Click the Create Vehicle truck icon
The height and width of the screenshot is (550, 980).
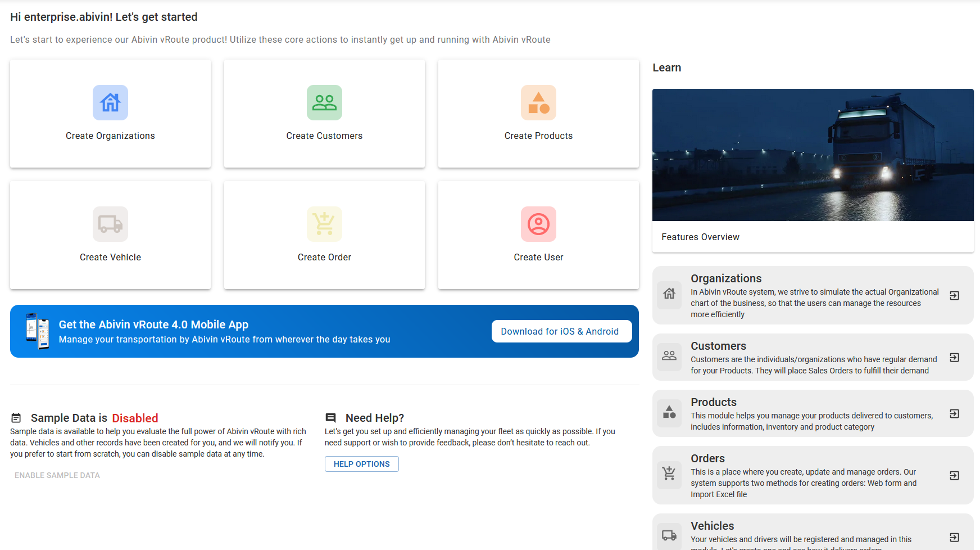110,224
